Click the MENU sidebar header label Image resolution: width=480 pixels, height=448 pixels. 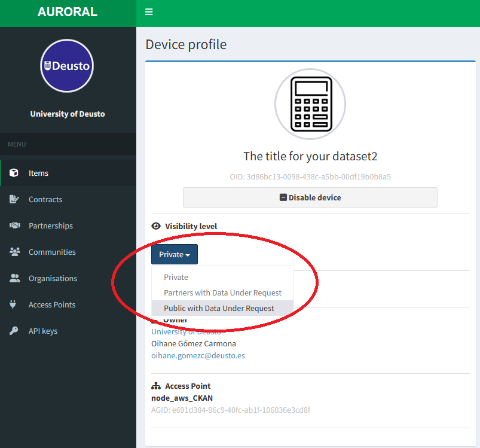[x=17, y=144]
